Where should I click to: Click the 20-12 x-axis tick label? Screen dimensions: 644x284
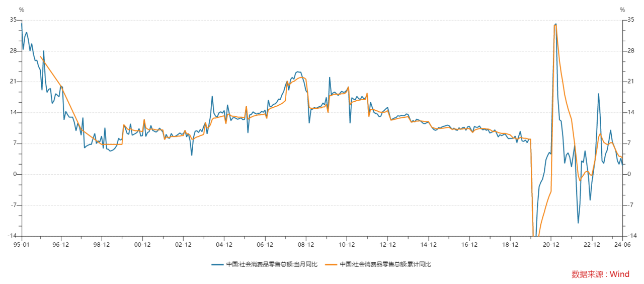551,245
